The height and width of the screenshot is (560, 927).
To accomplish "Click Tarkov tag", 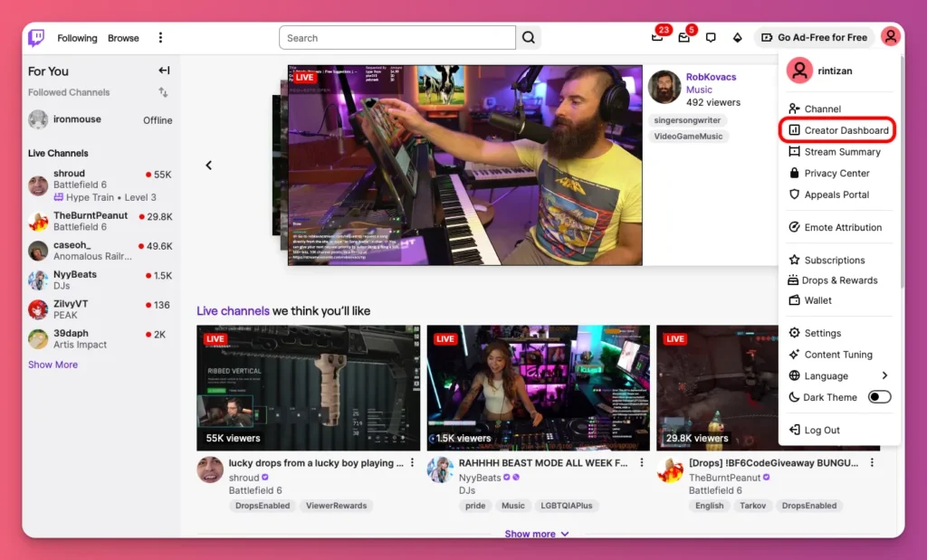I will pos(752,506).
